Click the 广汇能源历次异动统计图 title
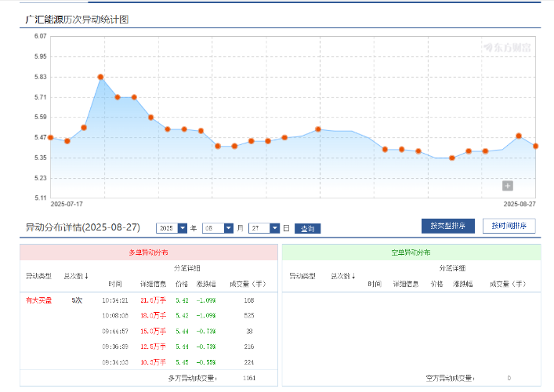 [x=77, y=20]
